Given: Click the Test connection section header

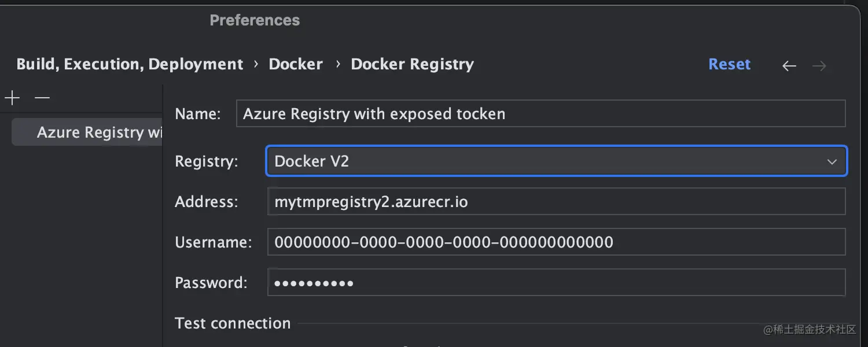Looking at the screenshot, I should click(233, 323).
